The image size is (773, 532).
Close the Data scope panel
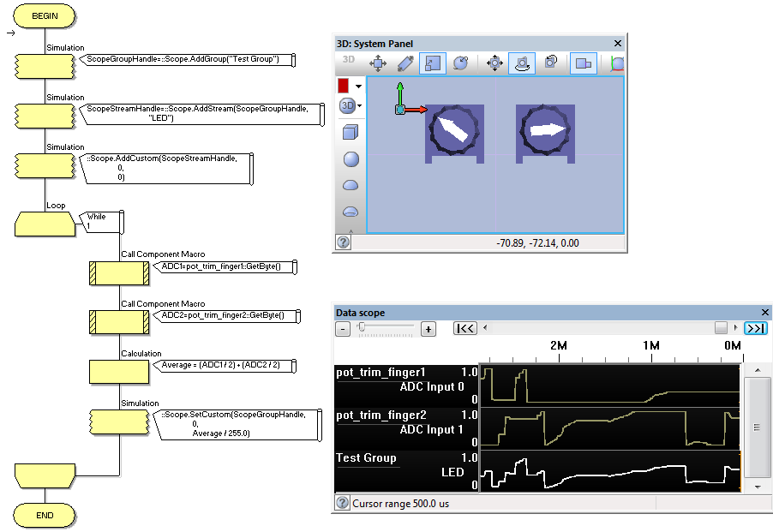(765, 313)
